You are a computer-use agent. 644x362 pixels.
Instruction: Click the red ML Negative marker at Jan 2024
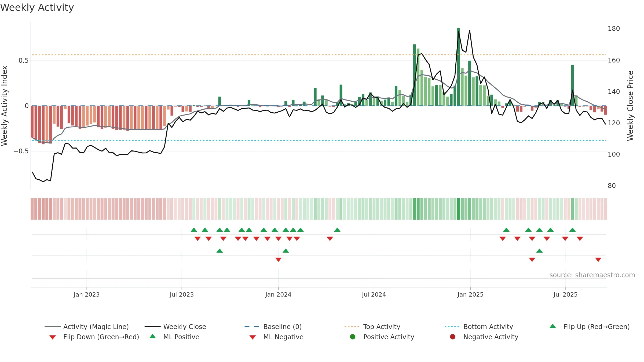[278, 260]
